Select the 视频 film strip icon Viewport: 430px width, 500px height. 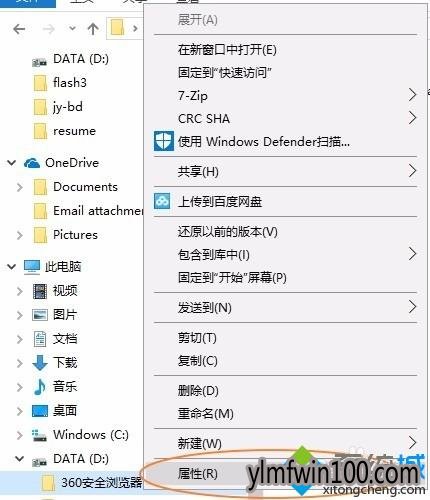pos(40,291)
